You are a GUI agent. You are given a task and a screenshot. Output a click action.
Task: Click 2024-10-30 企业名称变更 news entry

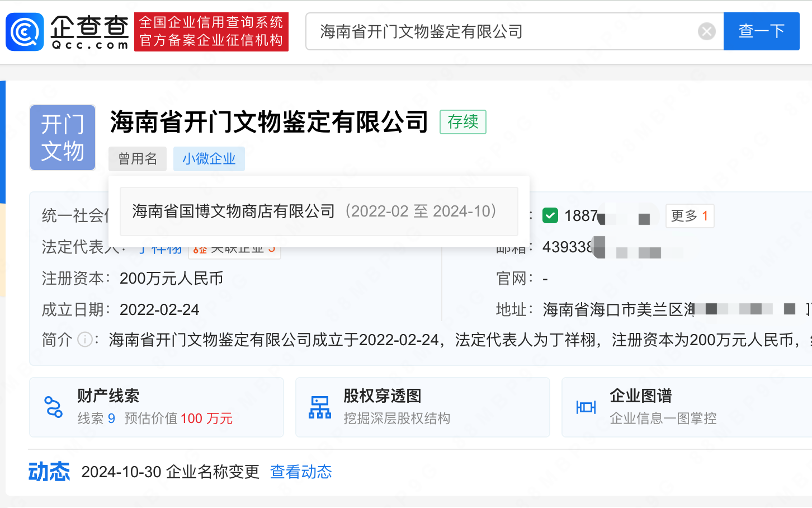coord(171,472)
